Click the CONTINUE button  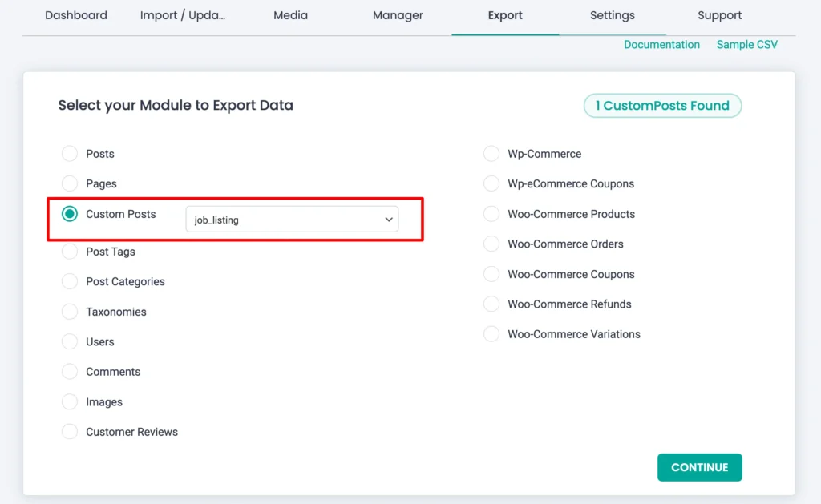[699, 467]
